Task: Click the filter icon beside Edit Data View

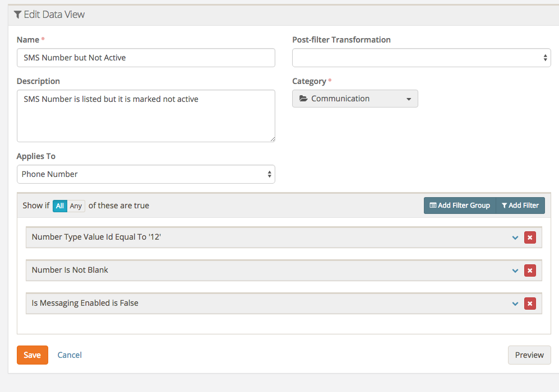Action: pyautogui.click(x=18, y=15)
